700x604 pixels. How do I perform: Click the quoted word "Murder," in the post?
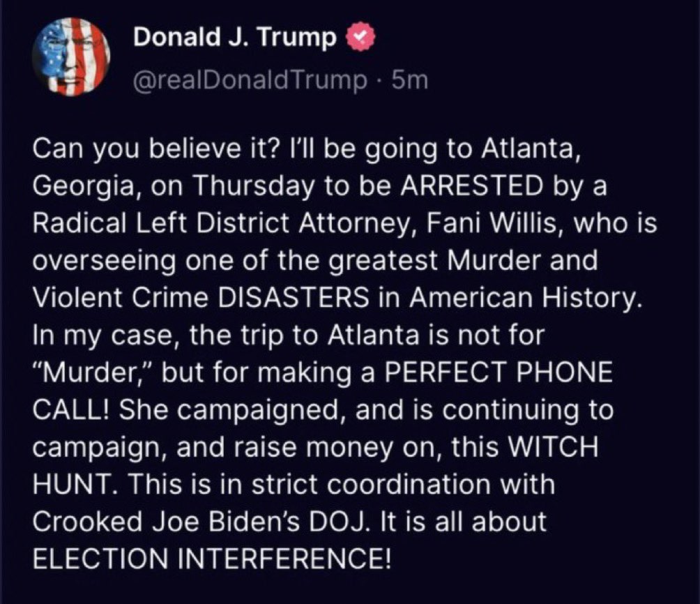click(93, 372)
